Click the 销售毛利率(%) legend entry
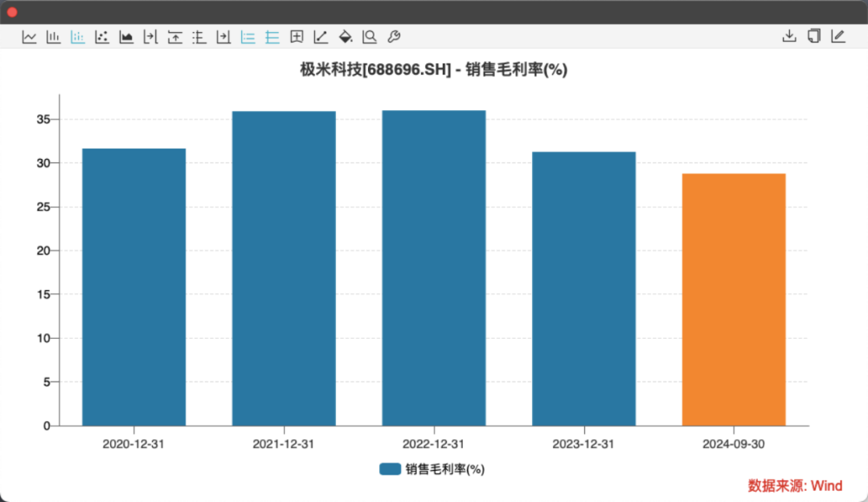Viewport: 868px width, 502px height. (x=432, y=469)
